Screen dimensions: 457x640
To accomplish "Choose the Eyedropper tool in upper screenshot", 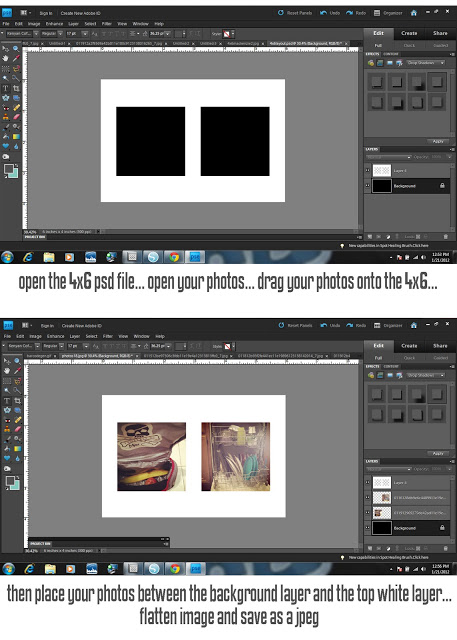I will coord(16,58).
